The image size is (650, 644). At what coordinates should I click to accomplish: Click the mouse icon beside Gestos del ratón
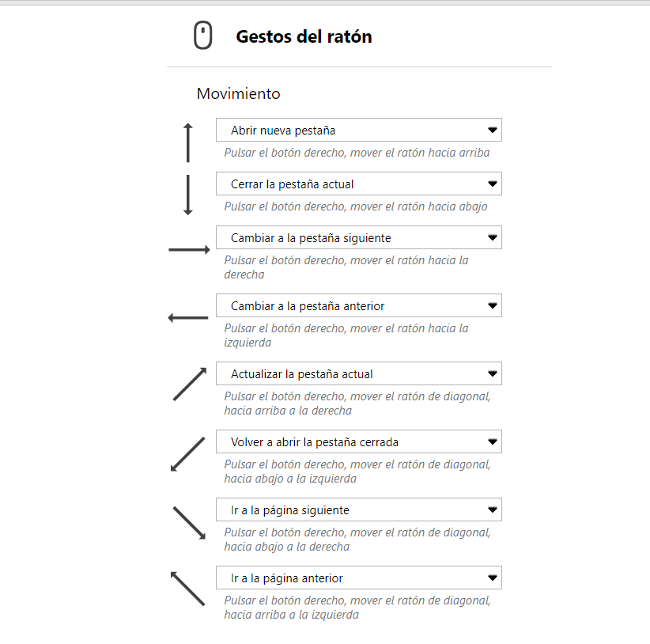[x=203, y=36]
